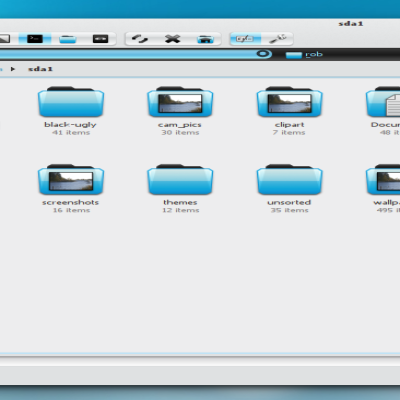This screenshot has width=400, height=400.
Task: Select the Docu… folder with the document icon
Action: pos(383,101)
